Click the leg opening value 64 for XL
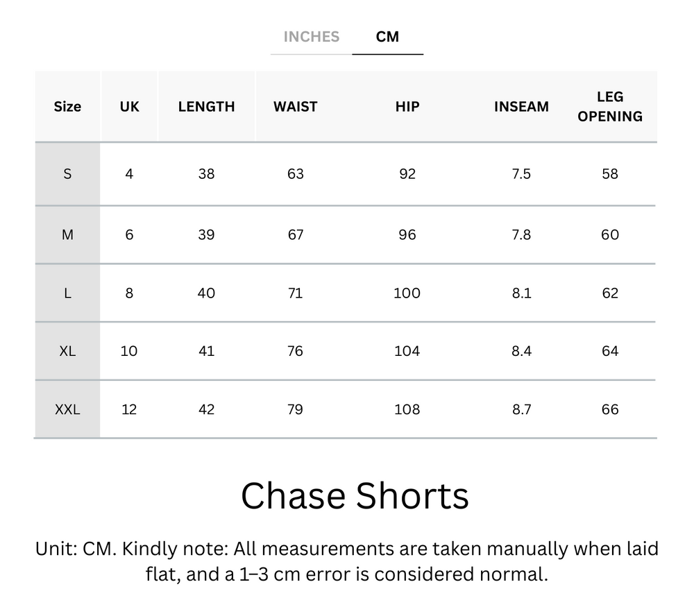This screenshot has width=694, height=616. 609,351
